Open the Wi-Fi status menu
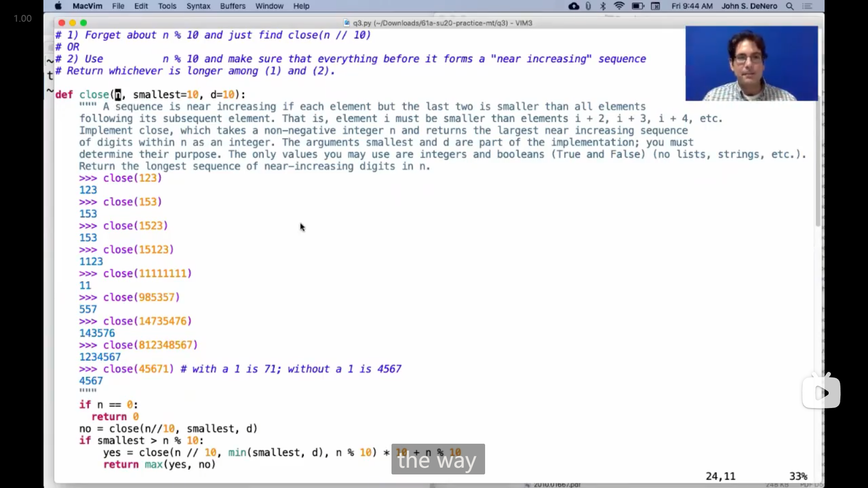 click(x=619, y=6)
